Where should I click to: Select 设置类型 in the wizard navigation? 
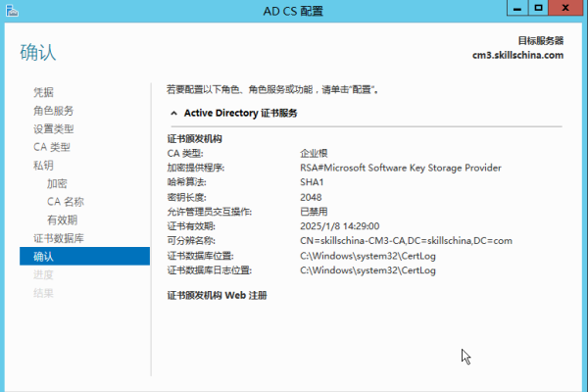coord(53,128)
